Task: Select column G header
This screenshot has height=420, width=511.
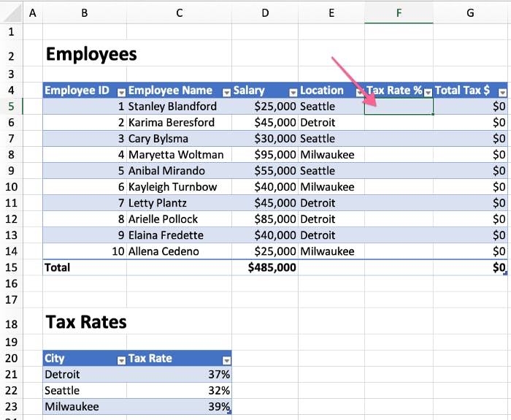Action: click(470, 12)
